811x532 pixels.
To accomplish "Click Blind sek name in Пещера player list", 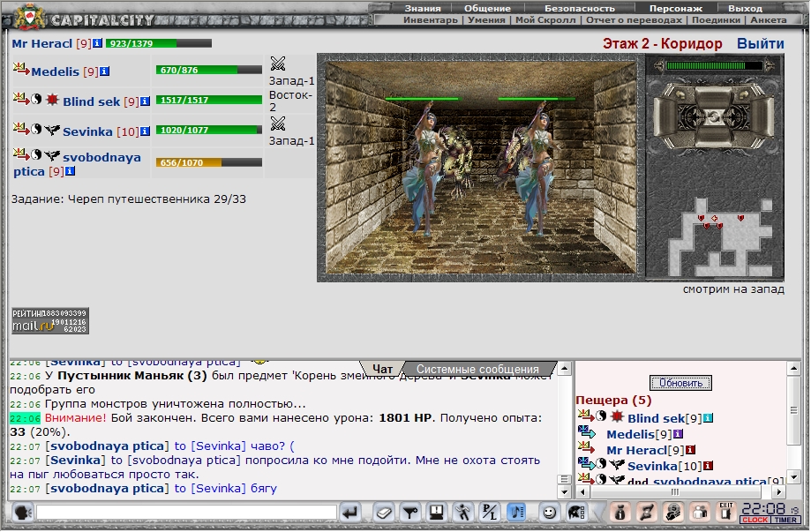I will tap(656, 418).
